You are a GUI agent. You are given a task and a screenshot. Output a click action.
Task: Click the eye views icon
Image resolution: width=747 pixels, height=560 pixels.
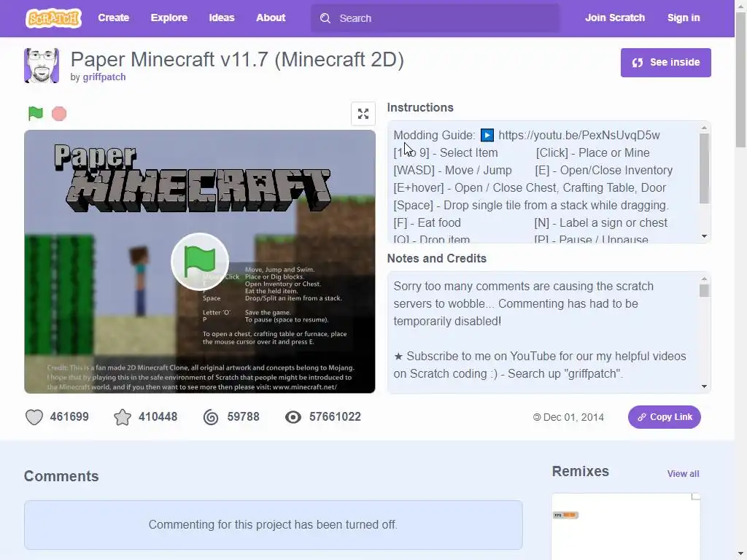293,417
